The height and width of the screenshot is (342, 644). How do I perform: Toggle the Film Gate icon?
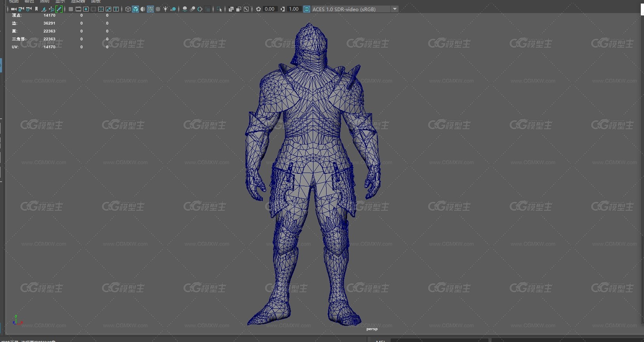point(78,9)
